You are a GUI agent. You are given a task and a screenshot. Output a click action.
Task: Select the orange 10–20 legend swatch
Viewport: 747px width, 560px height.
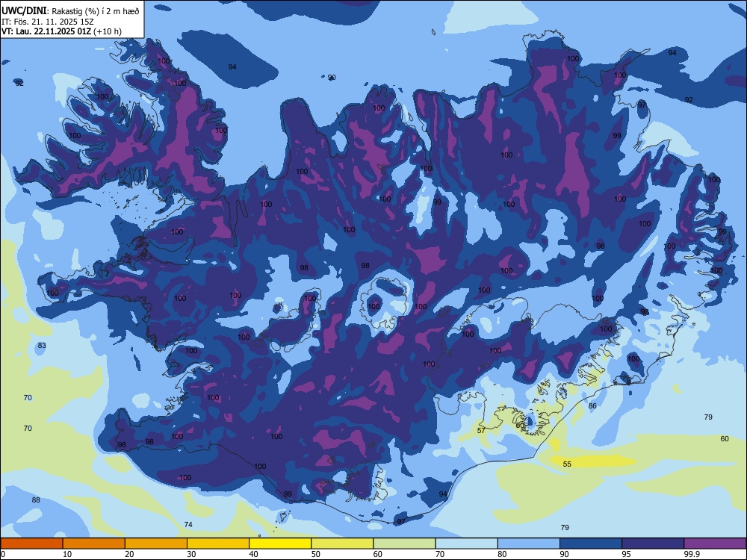(94, 544)
